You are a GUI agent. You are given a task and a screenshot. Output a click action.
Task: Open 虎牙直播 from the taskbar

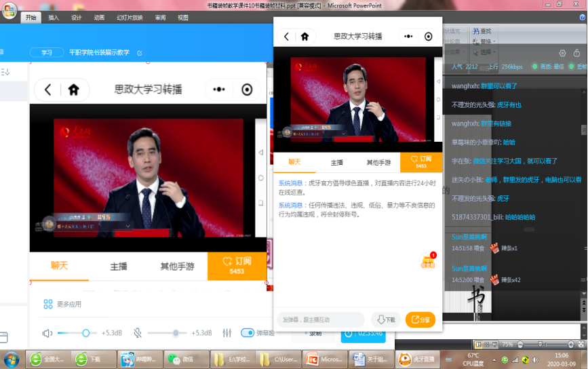417,360
